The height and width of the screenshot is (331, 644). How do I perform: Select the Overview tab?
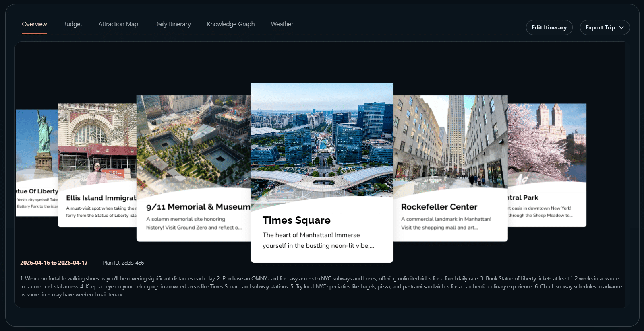tap(34, 24)
